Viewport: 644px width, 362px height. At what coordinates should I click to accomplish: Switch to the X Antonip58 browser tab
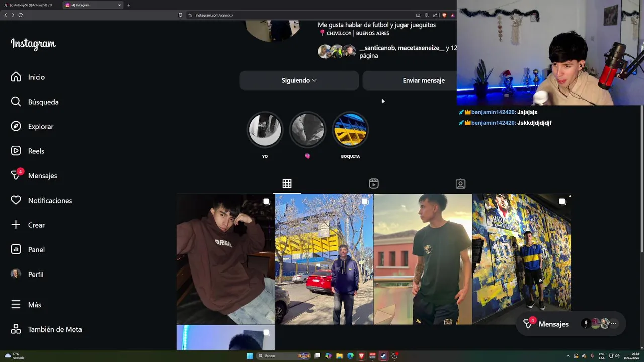[31, 5]
